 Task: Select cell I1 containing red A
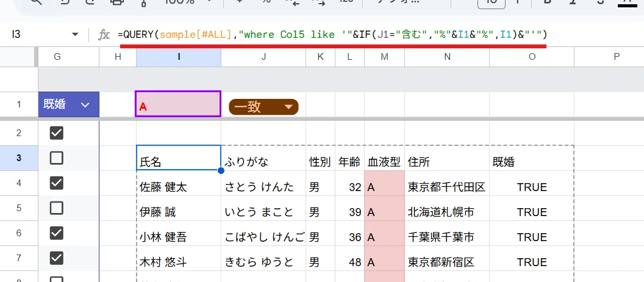(178, 104)
